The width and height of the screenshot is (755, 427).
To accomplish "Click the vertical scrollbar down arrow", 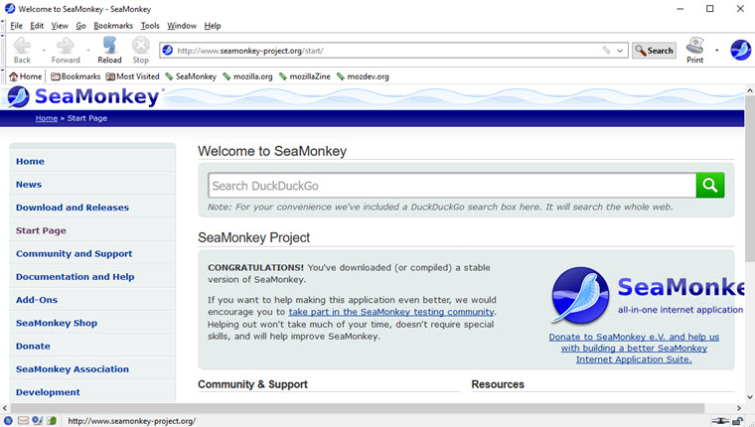I will click(x=750, y=397).
